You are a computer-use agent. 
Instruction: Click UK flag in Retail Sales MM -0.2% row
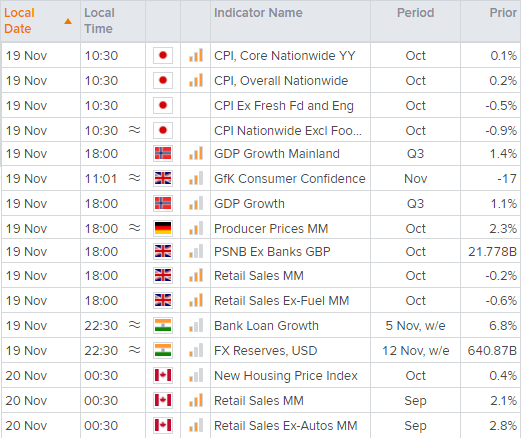click(x=163, y=276)
